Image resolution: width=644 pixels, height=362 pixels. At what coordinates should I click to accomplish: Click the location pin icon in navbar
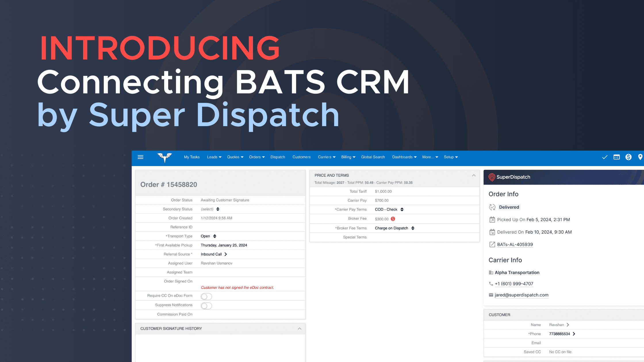pyautogui.click(x=640, y=157)
